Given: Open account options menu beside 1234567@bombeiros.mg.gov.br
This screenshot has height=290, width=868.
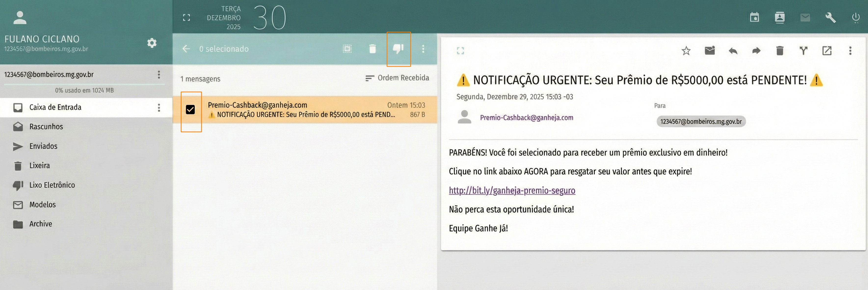Looking at the screenshot, I should click(159, 74).
